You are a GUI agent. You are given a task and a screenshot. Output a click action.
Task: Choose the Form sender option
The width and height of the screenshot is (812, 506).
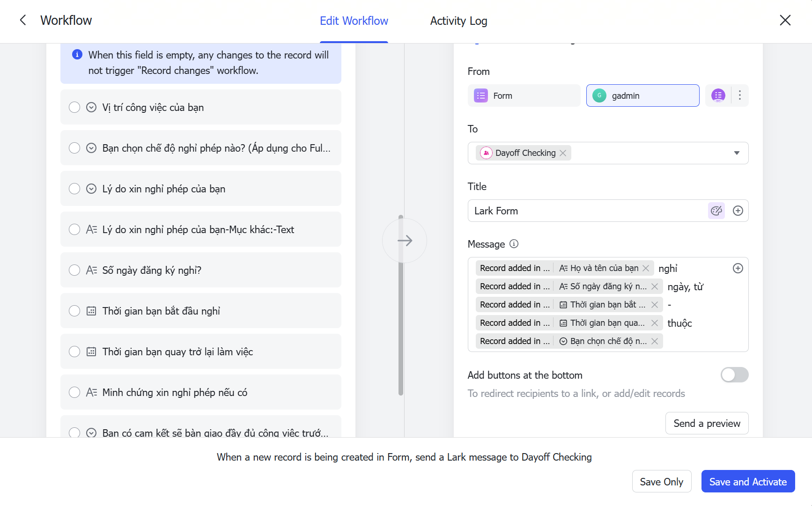click(x=524, y=95)
